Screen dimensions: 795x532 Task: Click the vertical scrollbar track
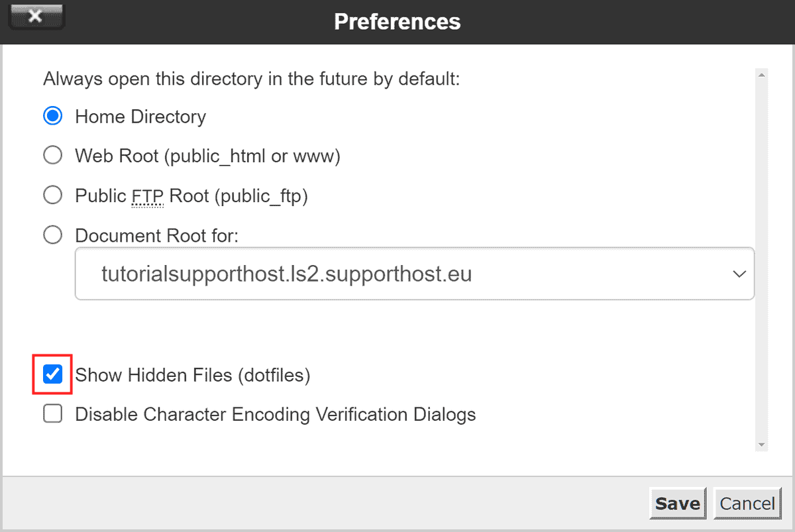point(761,265)
